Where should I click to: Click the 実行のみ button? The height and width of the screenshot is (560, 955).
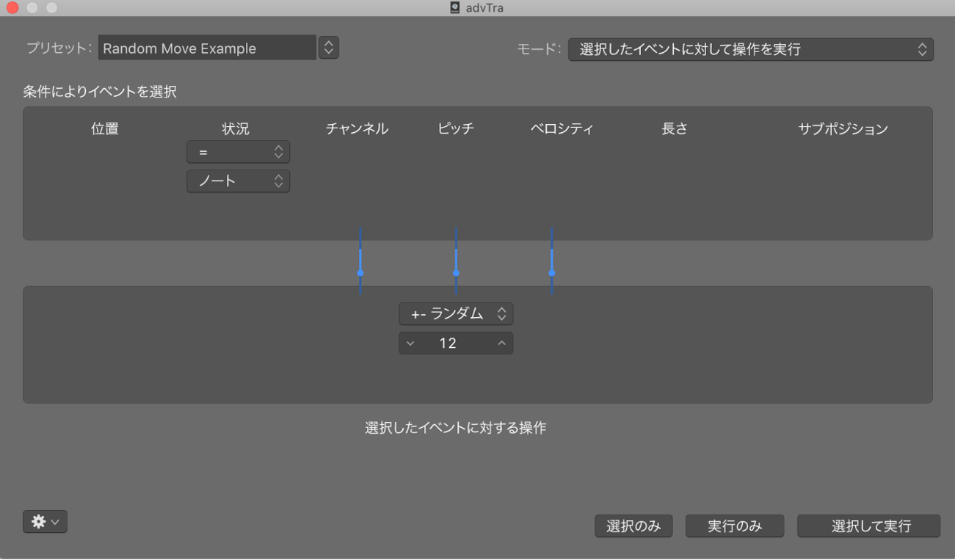point(735,526)
